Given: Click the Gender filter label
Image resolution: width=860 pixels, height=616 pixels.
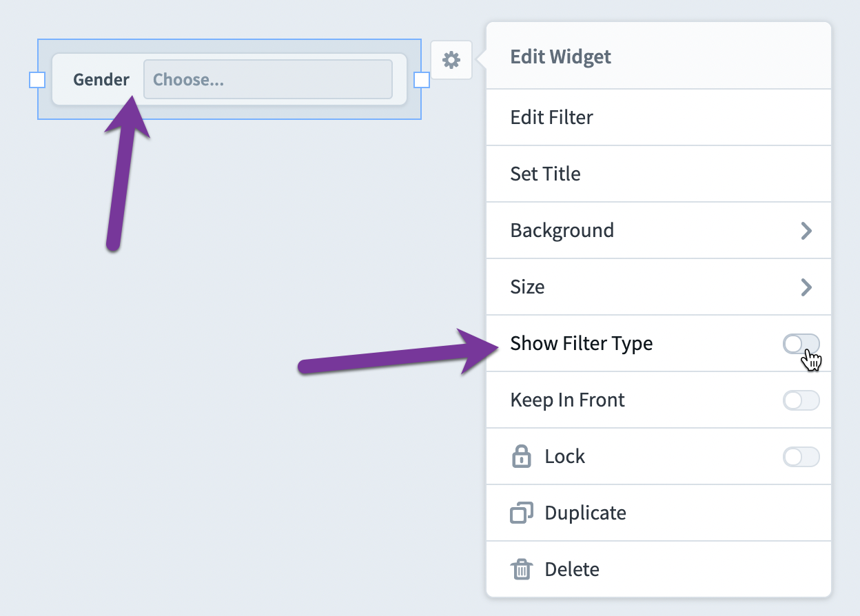Looking at the screenshot, I should [101, 80].
